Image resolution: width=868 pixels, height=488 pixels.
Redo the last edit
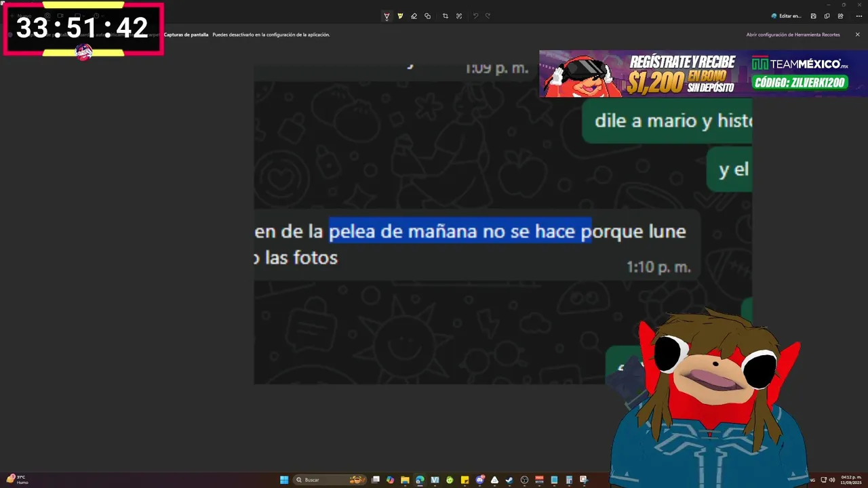pos(488,16)
